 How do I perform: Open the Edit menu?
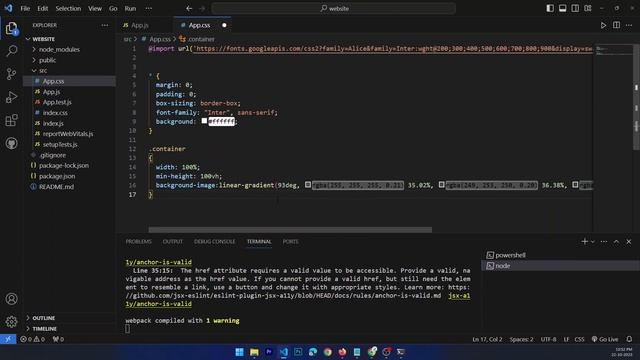(x=42, y=8)
